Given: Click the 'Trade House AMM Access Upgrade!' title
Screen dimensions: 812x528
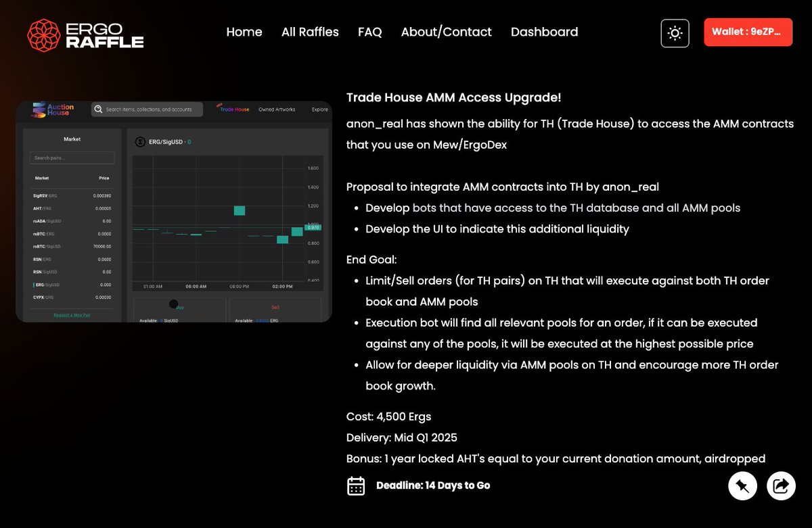Looking at the screenshot, I should pyautogui.click(x=453, y=97).
